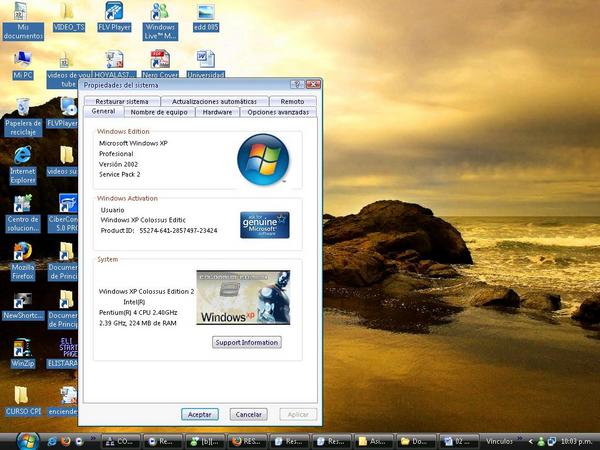
Task: Expand the Vínculos toolbar chevron
Action: [520, 439]
